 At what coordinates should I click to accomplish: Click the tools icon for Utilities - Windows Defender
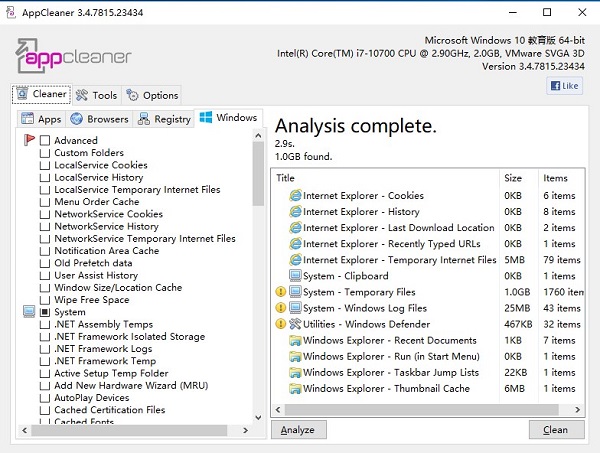295,325
